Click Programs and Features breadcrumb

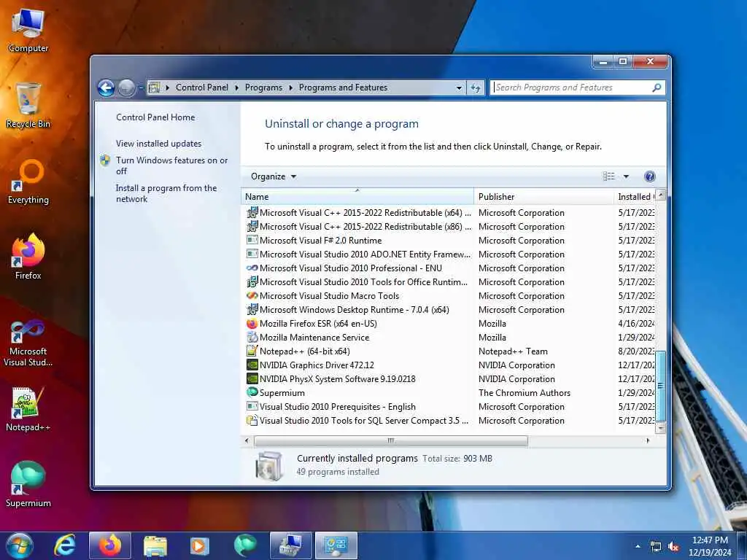point(343,87)
